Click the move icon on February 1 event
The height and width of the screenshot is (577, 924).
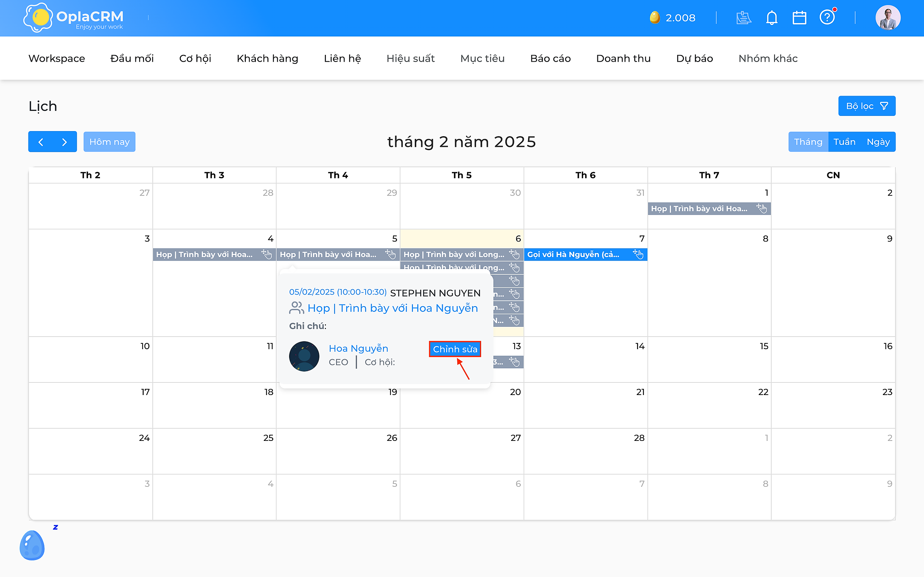pyautogui.click(x=762, y=208)
